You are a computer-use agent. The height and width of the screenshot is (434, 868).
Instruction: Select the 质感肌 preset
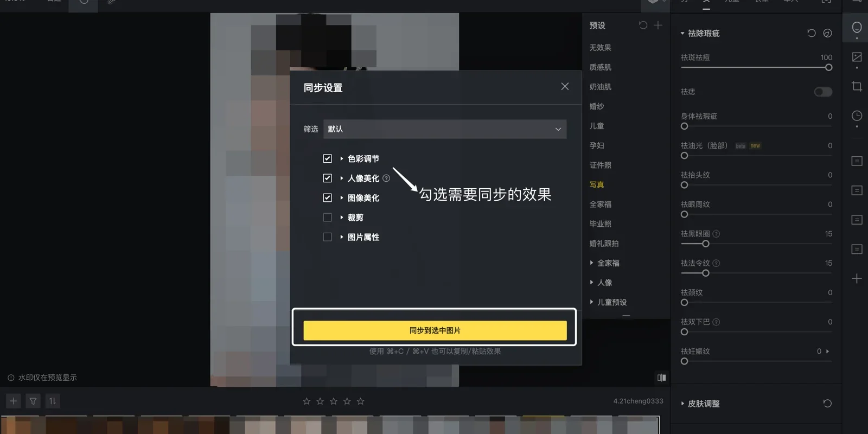(600, 67)
